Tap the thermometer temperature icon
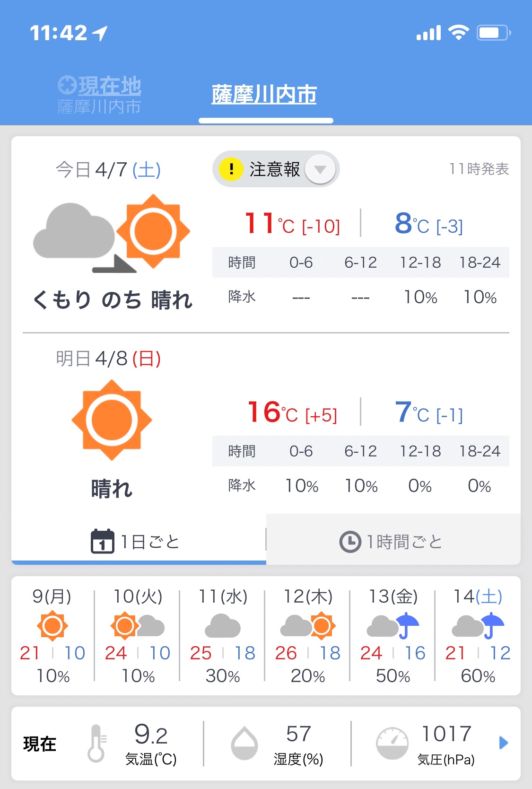 [96, 743]
